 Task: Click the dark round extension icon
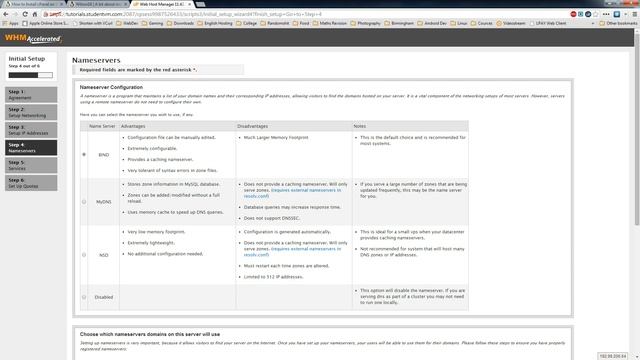pos(588,14)
